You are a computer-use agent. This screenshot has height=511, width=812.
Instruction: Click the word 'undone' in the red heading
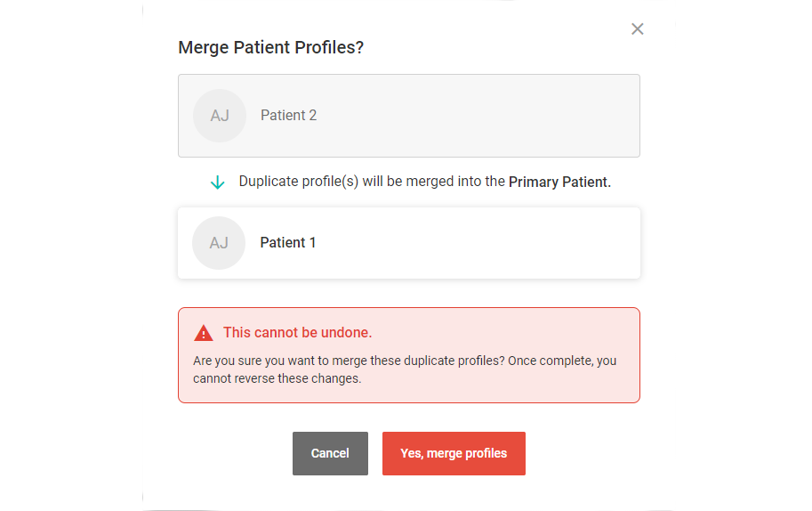[x=345, y=333]
